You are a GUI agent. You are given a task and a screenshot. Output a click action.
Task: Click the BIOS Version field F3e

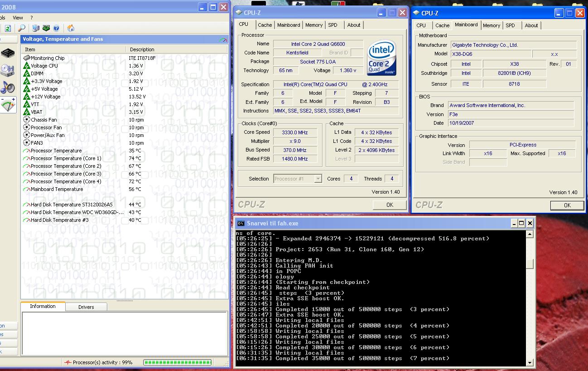coord(511,114)
